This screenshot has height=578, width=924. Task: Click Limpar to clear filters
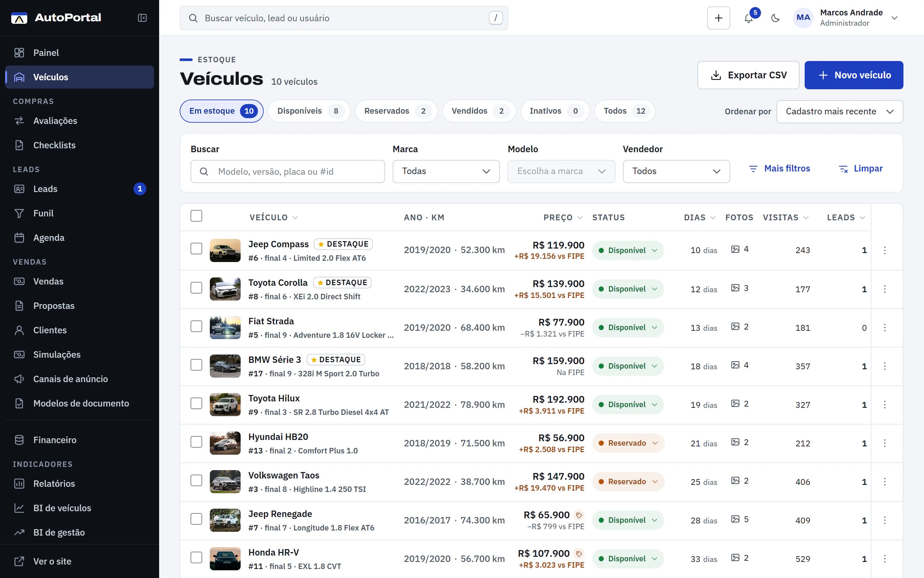[860, 169]
